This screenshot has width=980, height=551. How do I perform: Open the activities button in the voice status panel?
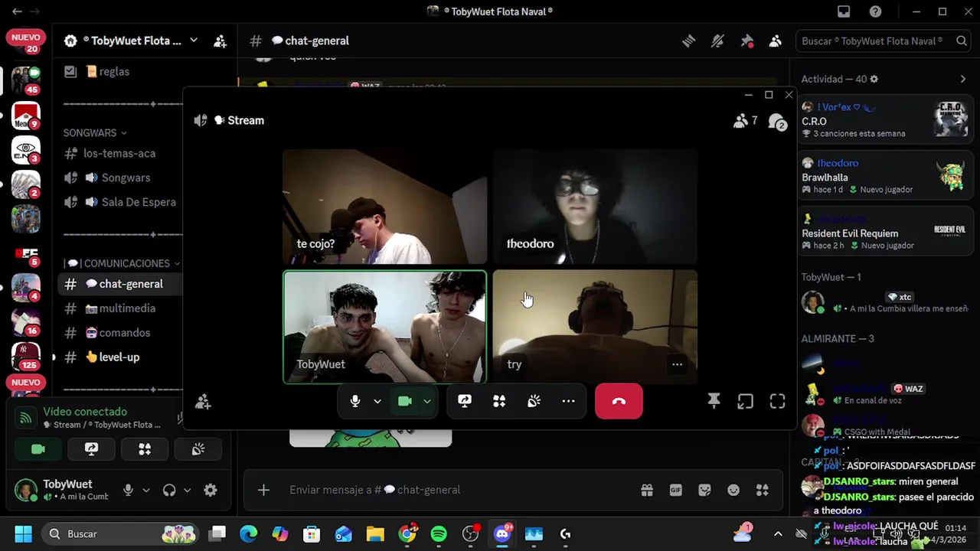coord(145,449)
